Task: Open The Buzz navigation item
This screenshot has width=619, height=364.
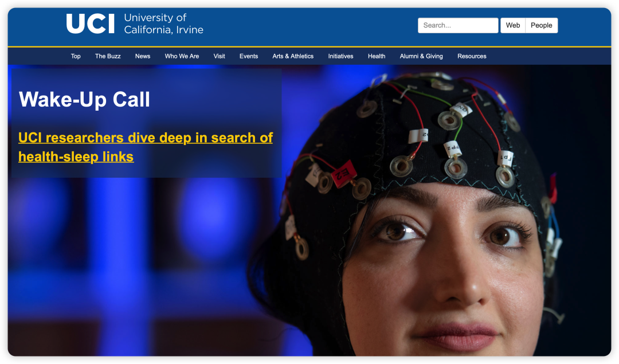Action: (108, 56)
